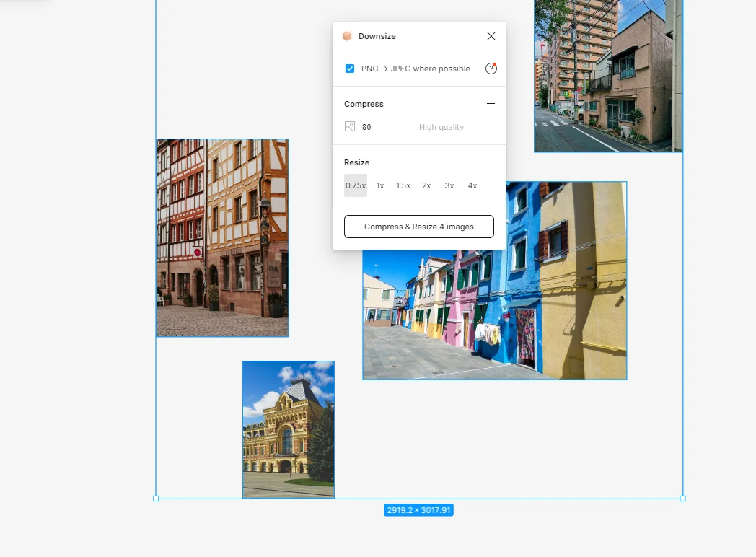756x557 pixels.
Task: Pick the 3x resize scale
Action: (x=449, y=185)
